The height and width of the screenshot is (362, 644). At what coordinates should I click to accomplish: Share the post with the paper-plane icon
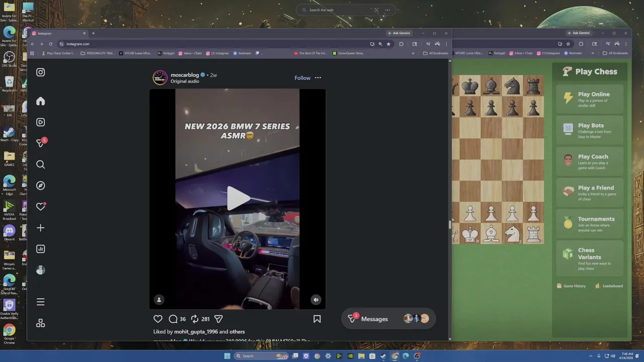(x=218, y=319)
